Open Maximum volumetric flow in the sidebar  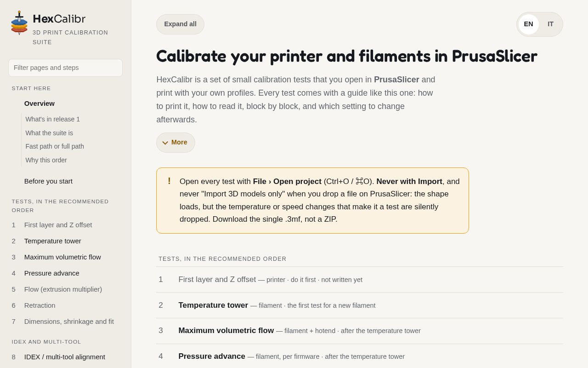point(65,257)
